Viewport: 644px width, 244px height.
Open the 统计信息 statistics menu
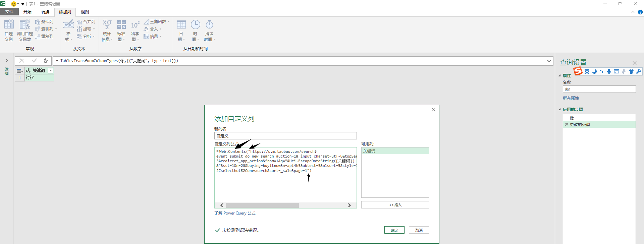[107, 30]
